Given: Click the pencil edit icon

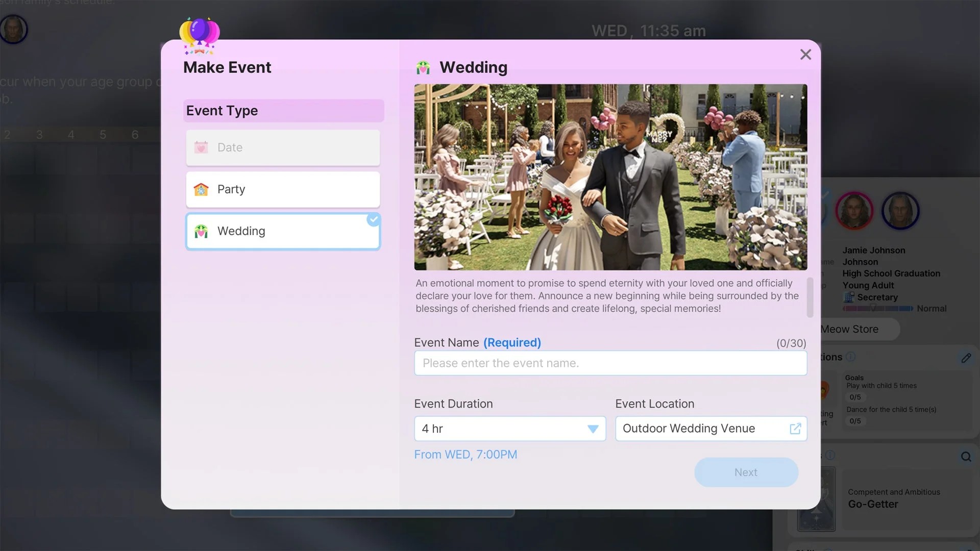Looking at the screenshot, I should (x=966, y=358).
